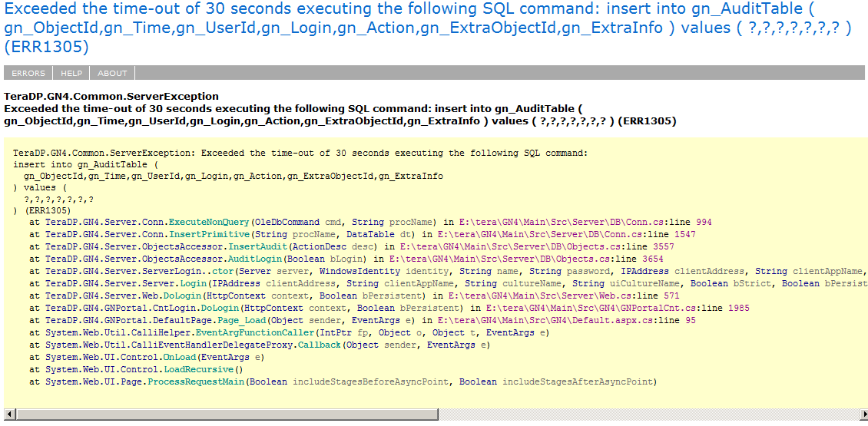The image size is (868, 426).
Task: Click the Control.OnLoad stack trace line
Action: point(147,357)
